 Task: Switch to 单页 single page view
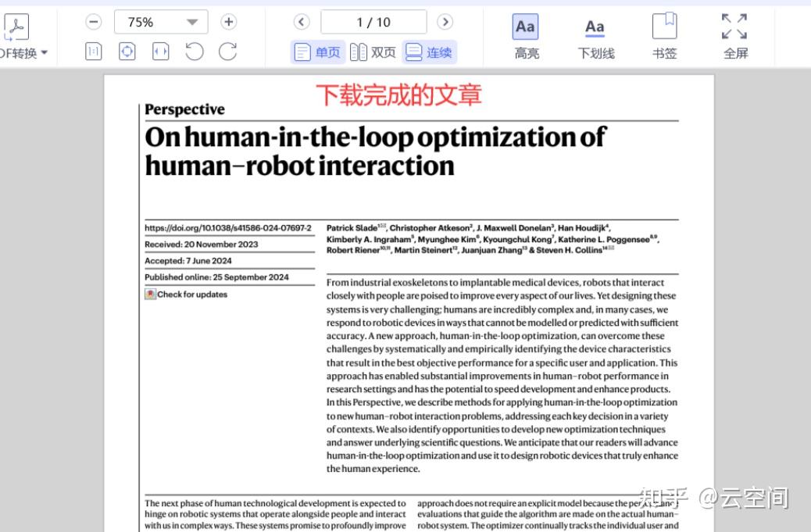point(317,52)
